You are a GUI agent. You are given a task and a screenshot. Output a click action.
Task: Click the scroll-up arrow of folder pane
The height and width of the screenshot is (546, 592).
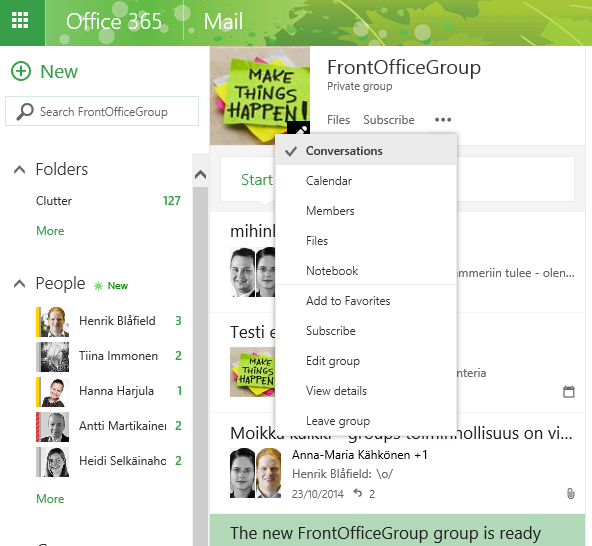tap(200, 174)
